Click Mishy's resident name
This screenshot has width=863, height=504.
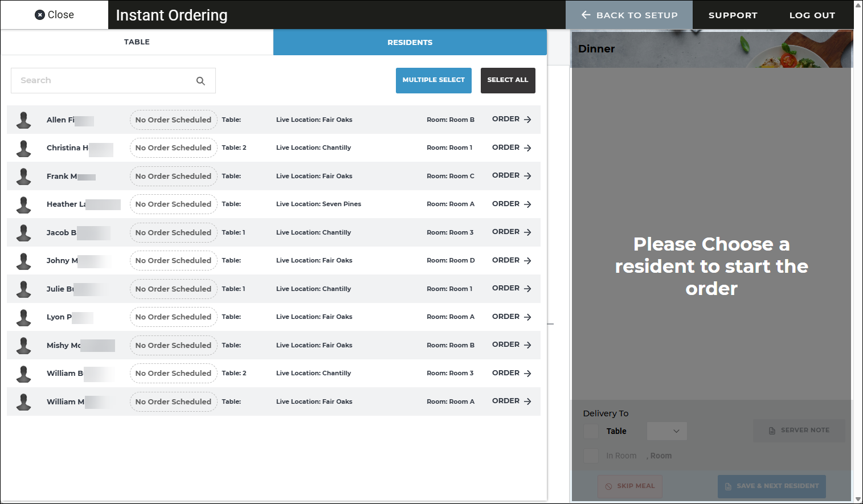point(64,345)
